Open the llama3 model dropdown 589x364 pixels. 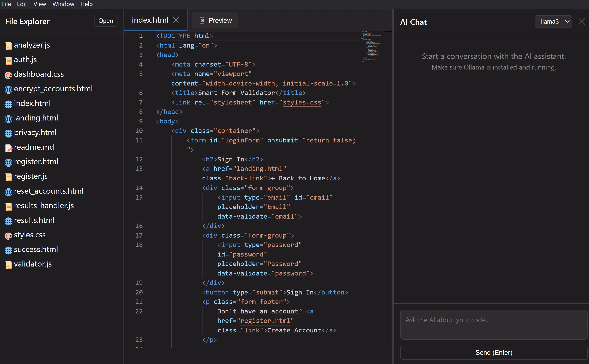[553, 22]
